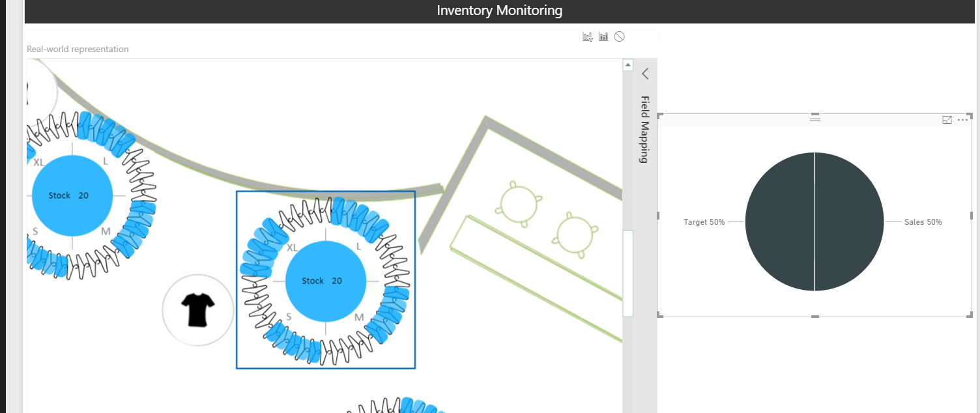The width and height of the screenshot is (980, 413).
Task: Click 'Stock 20' circle of left rack
Action: (x=72, y=195)
